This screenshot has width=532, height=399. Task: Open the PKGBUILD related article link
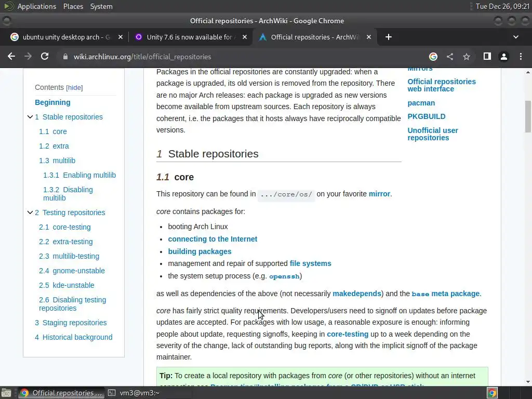click(x=427, y=116)
